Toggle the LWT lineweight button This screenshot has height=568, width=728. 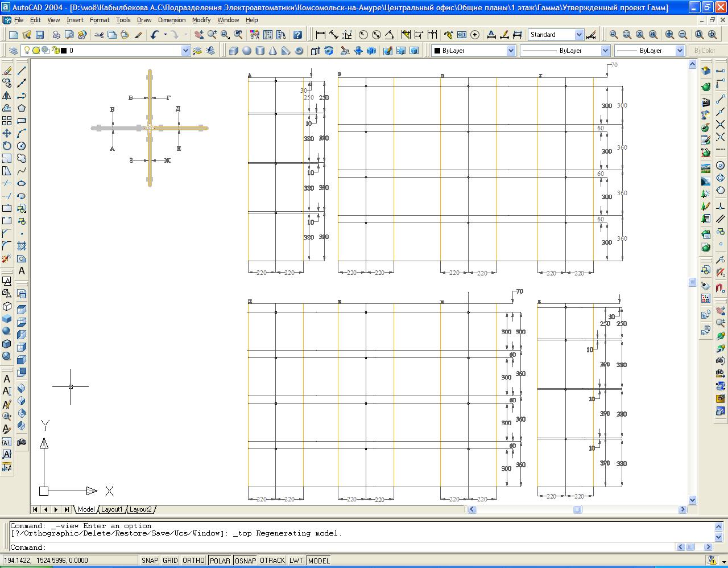296,561
